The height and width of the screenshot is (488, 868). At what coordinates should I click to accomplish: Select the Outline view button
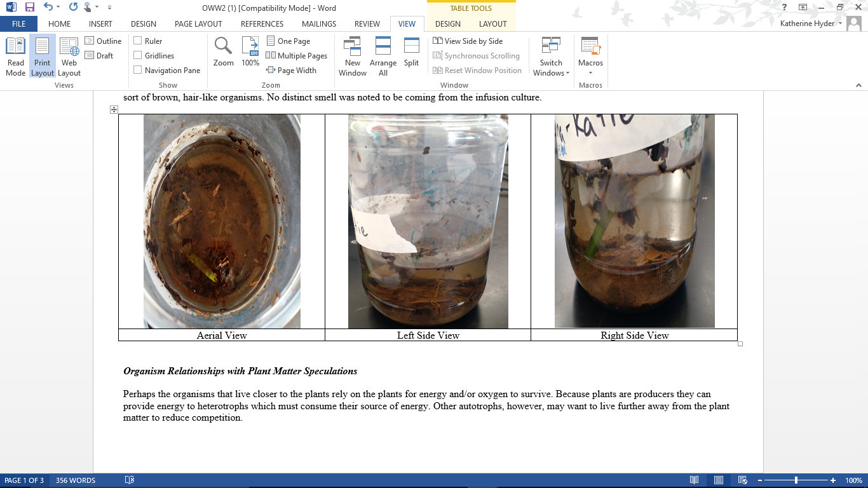(103, 41)
